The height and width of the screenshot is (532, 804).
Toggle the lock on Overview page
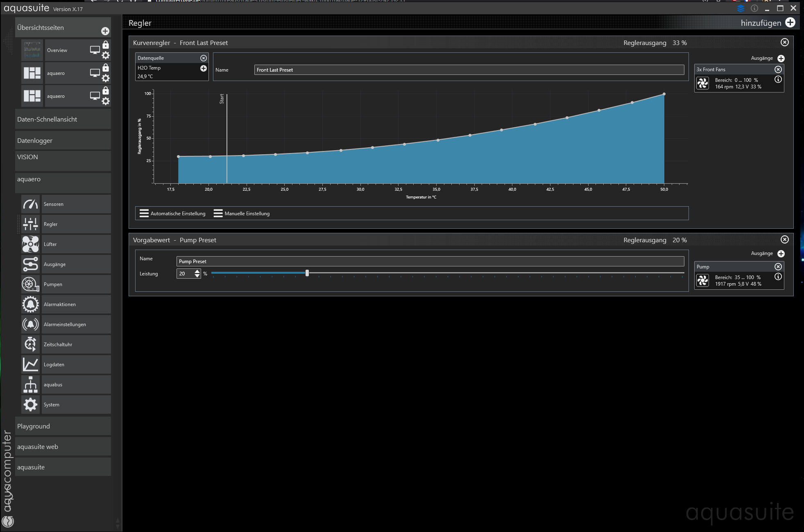tap(106, 45)
